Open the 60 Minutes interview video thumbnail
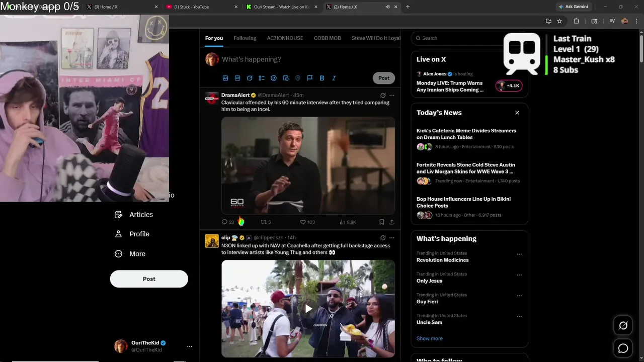Image resolution: width=644 pixels, height=362 pixels. tap(308, 165)
